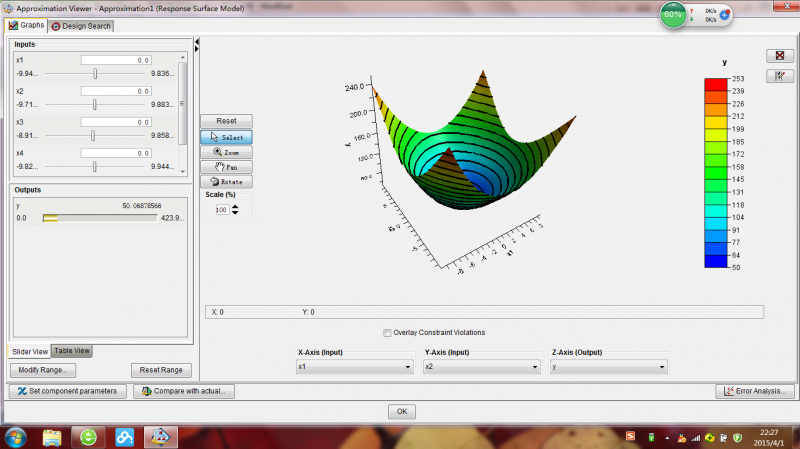
Task: Click the battery tray icon
Action: 652,438
